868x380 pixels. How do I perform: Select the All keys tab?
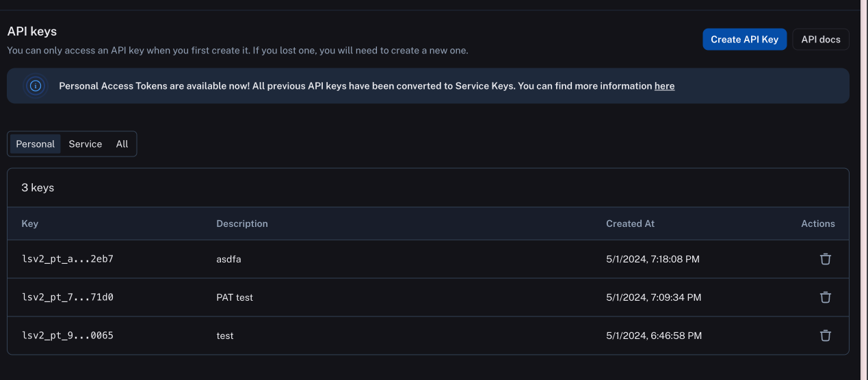pos(122,144)
